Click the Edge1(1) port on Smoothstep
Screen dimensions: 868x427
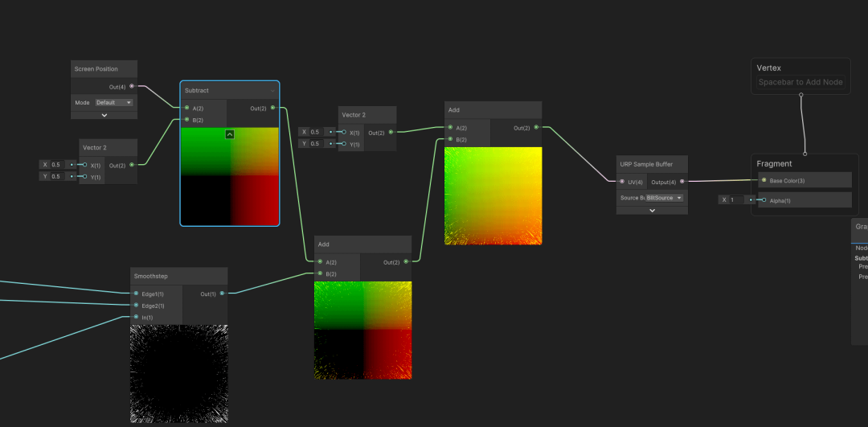136,294
